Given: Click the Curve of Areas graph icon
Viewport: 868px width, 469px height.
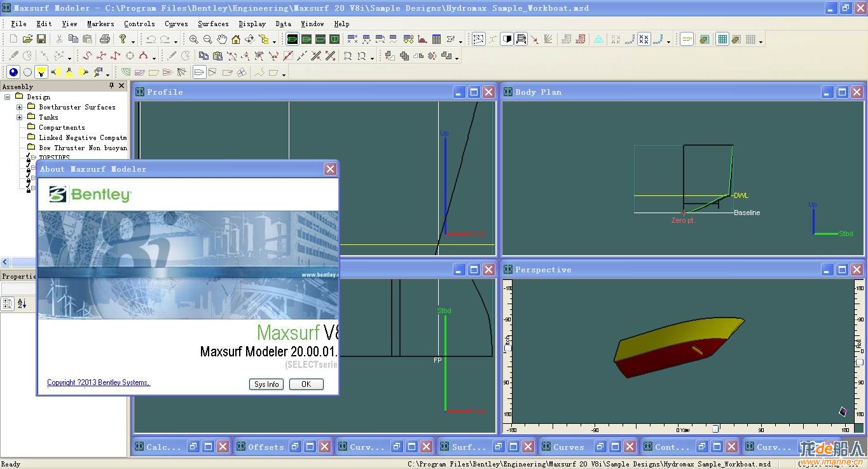Looking at the screenshot, I should coord(422,39).
